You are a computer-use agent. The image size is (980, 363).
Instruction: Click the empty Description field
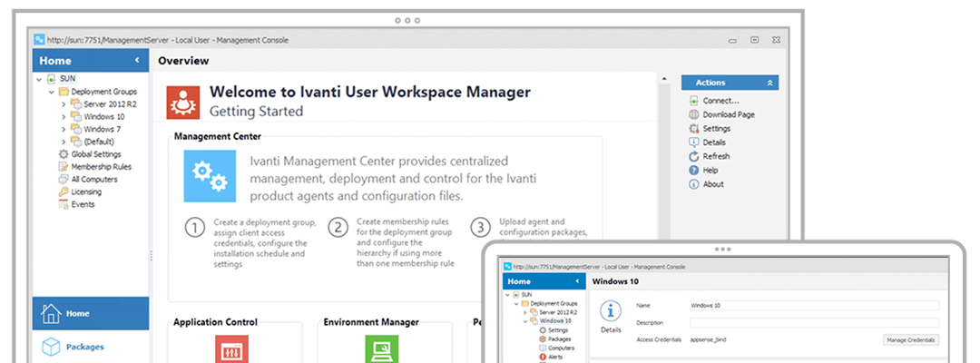[814, 323]
